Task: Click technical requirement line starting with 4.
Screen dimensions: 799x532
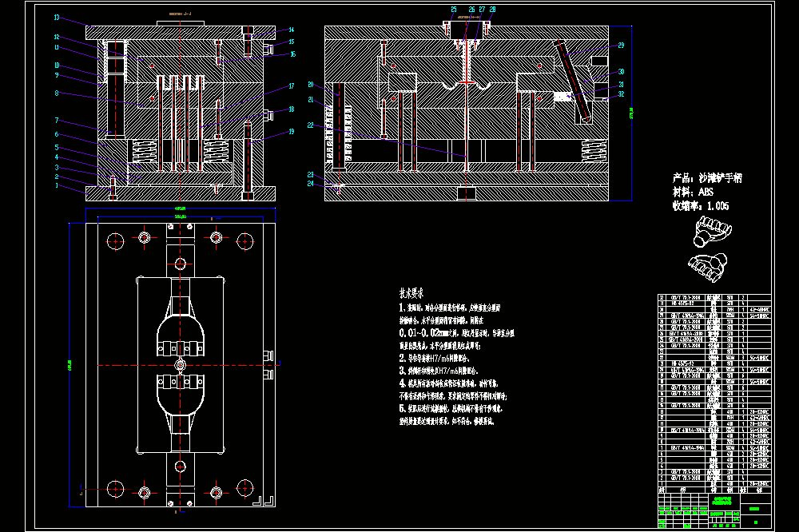Action: point(448,383)
